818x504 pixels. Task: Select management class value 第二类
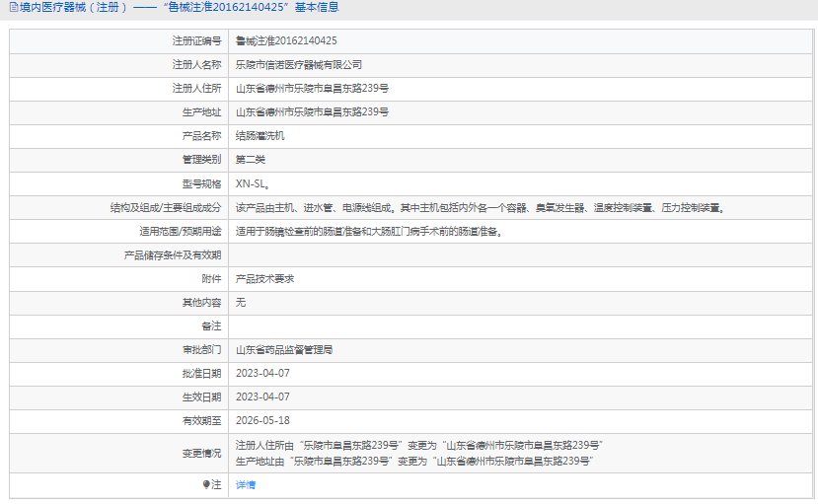click(251, 160)
